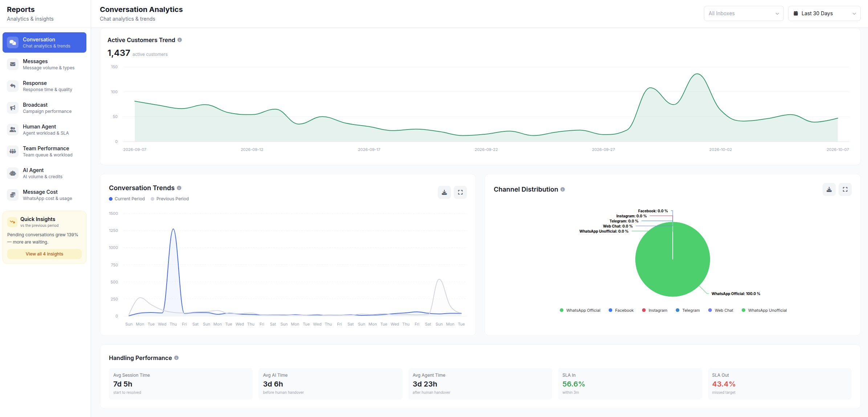Screen dimensions: 868x417
Task: Open the AI Agent report section
Action: point(44,173)
